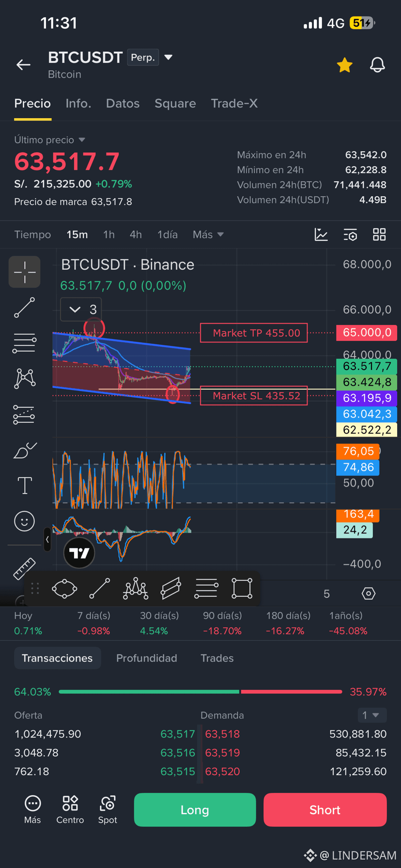Viewport: 401px width, 868px height.
Task: Open the Datos tab
Action: [x=123, y=103]
